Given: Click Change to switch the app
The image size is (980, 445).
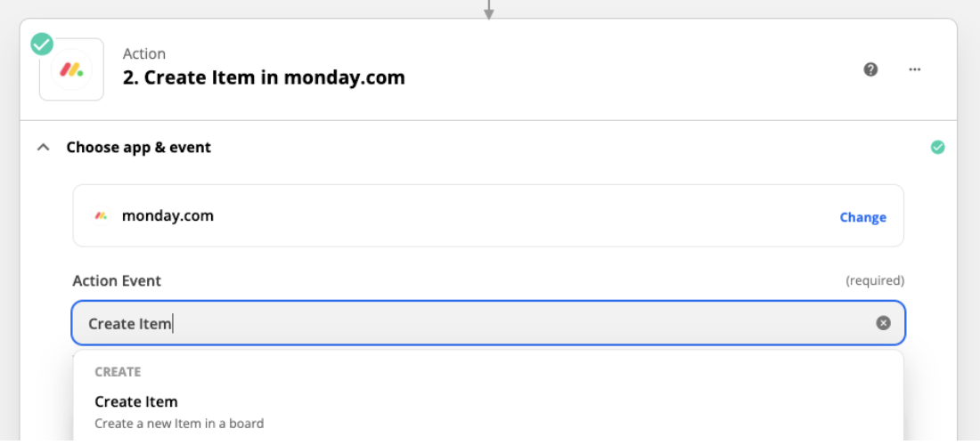Looking at the screenshot, I should pos(862,217).
